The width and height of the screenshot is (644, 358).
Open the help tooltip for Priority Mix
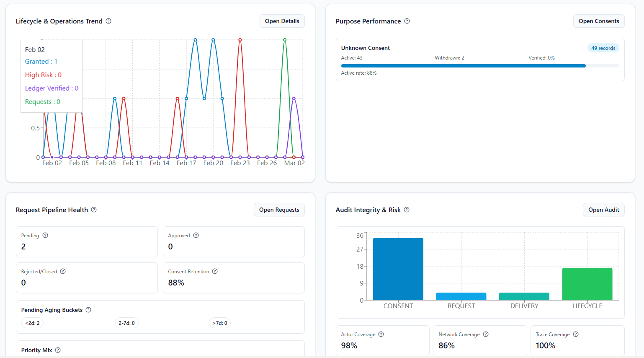58,350
